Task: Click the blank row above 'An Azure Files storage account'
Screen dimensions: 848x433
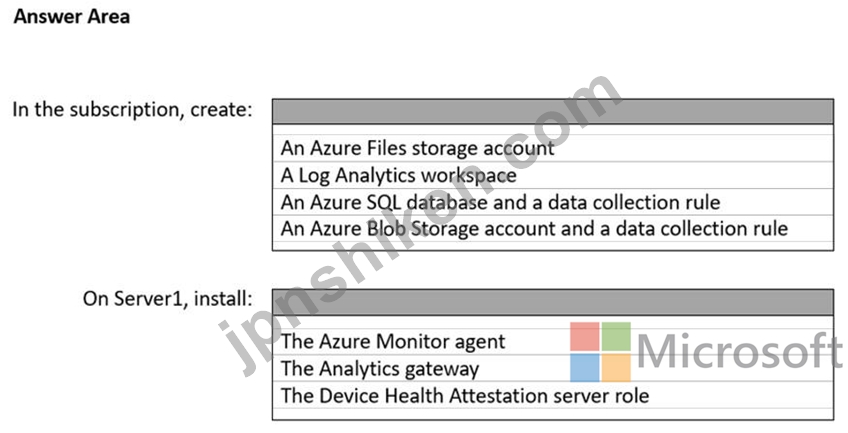Action: pos(553,130)
